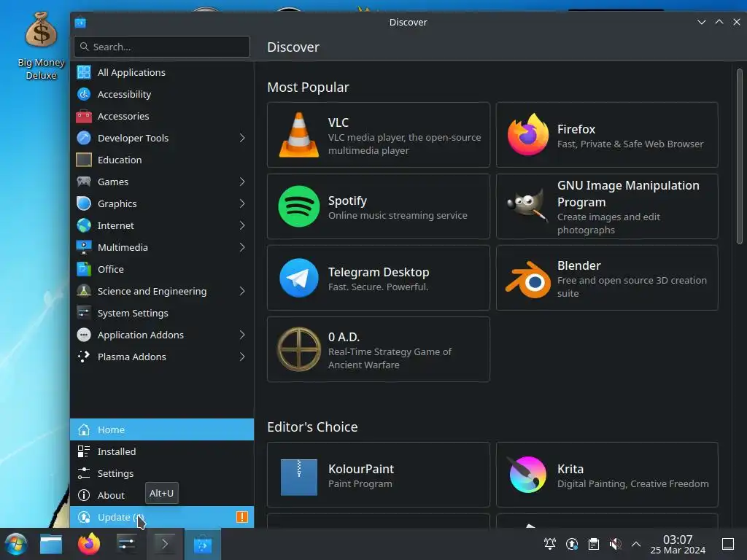Open GNU Image Manipulation Program card
Screen dimensions: 747x560
tap(607, 206)
